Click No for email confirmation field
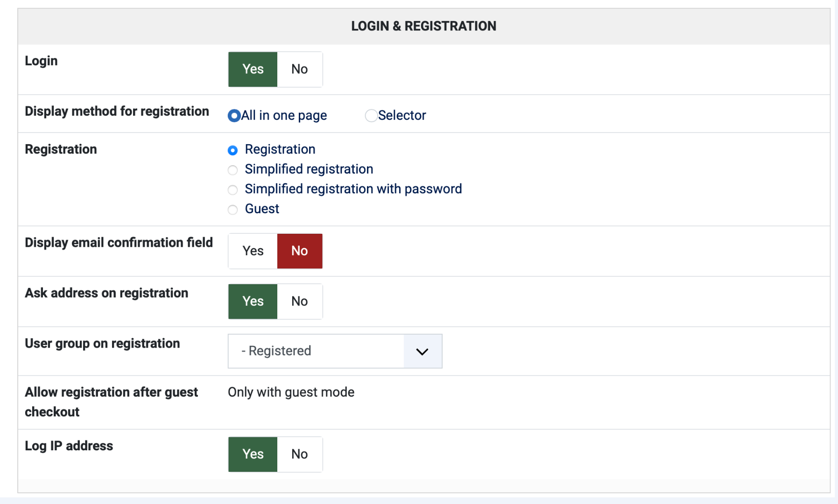This screenshot has width=838, height=504. coord(299,251)
